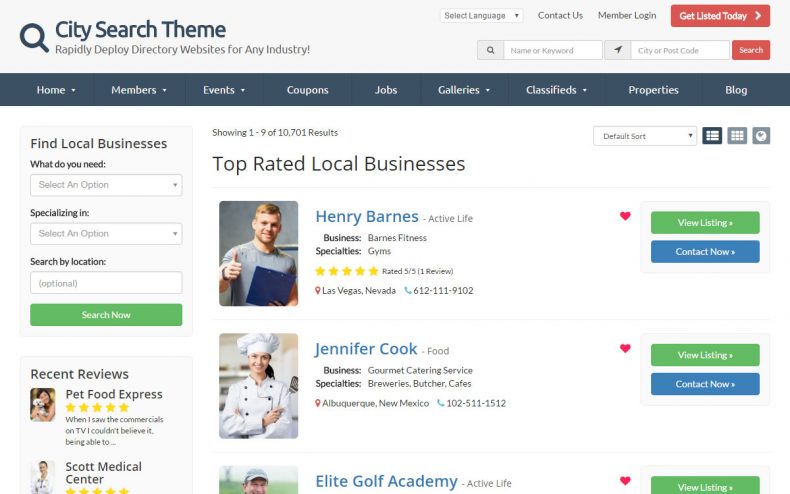Click 'Breweries, Butcher, Cafes' specialties text

coord(420,384)
